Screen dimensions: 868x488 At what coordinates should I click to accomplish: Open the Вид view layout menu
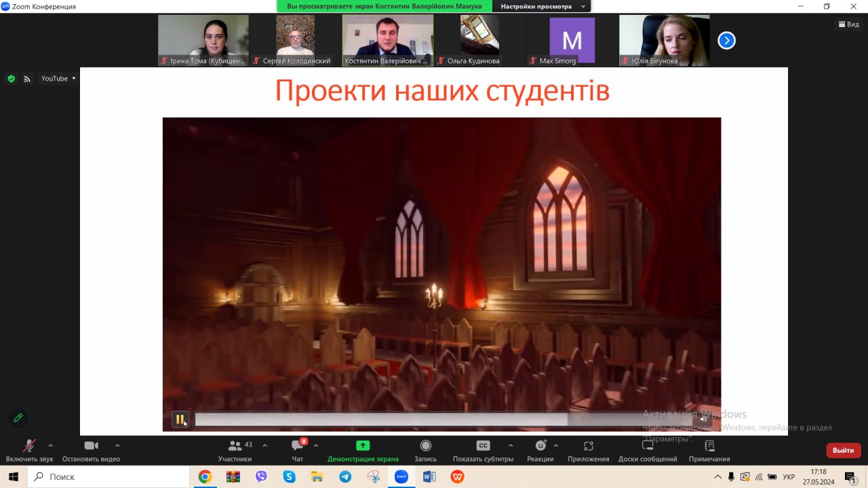(x=848, y=24)
